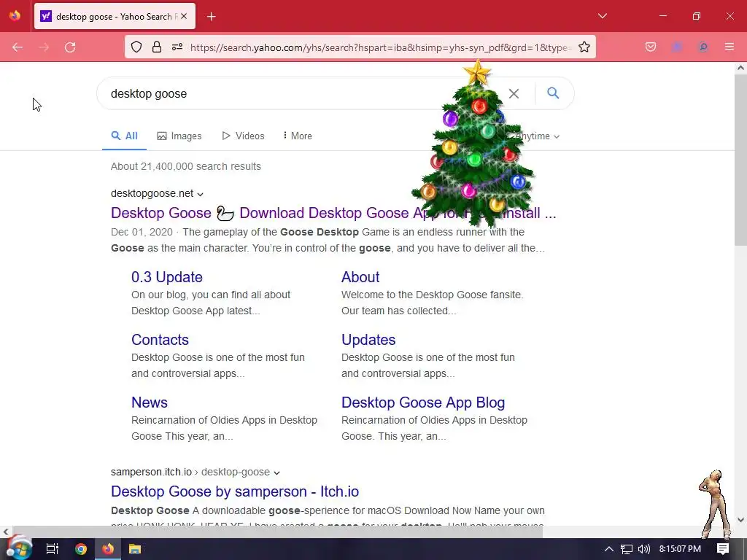Open the site permissions icon in address bar

177,47
